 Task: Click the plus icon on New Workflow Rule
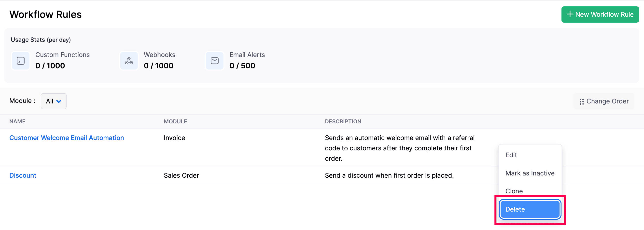click(x=570, y=14)
